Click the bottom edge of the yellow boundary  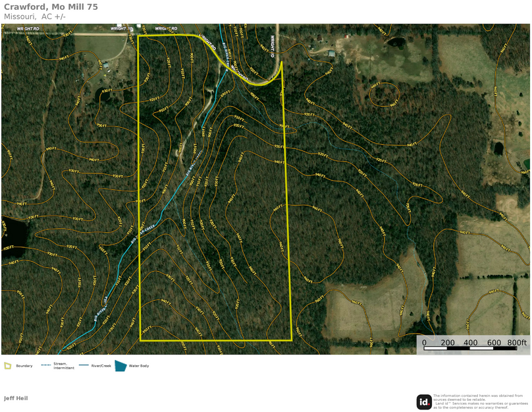pyautogui.click(x=216, y=341)
